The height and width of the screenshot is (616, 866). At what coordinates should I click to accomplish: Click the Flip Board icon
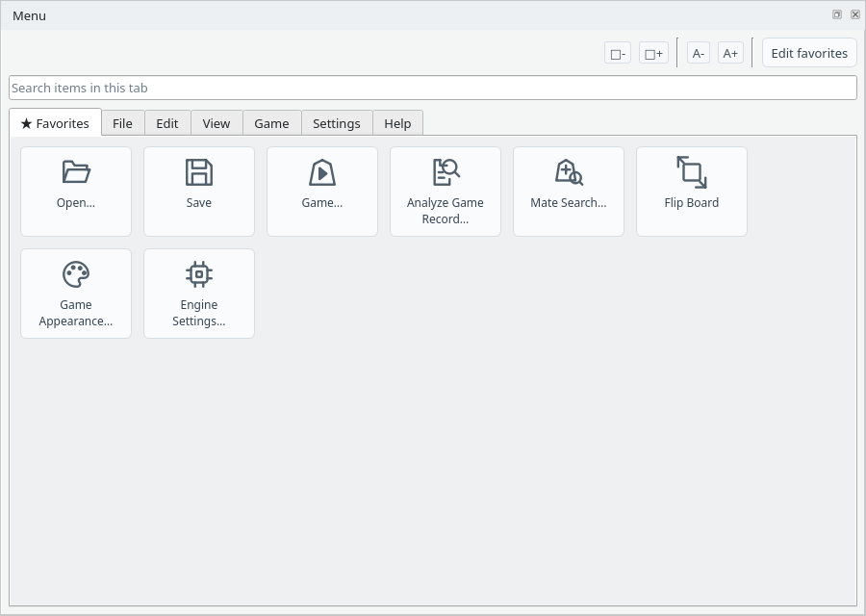click(692, 172)
